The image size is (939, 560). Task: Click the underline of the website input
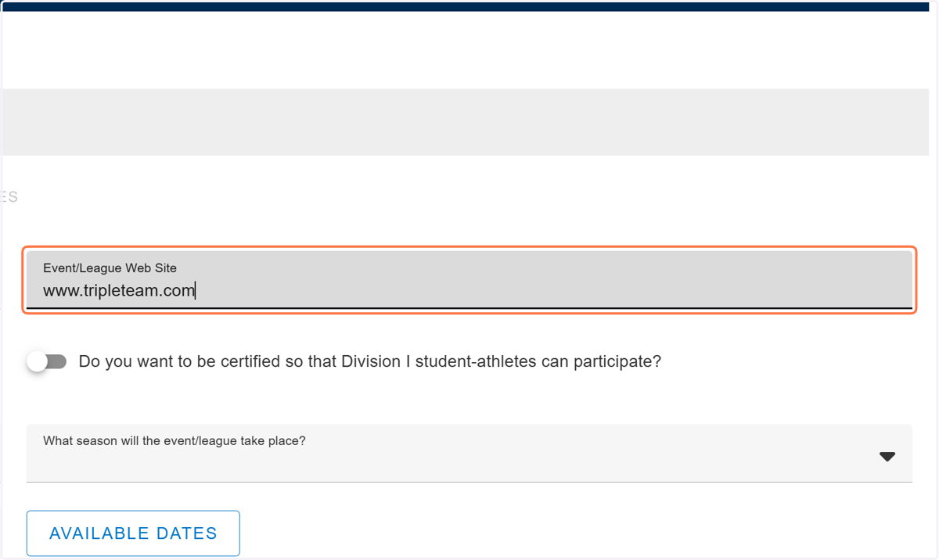point(469,308)
